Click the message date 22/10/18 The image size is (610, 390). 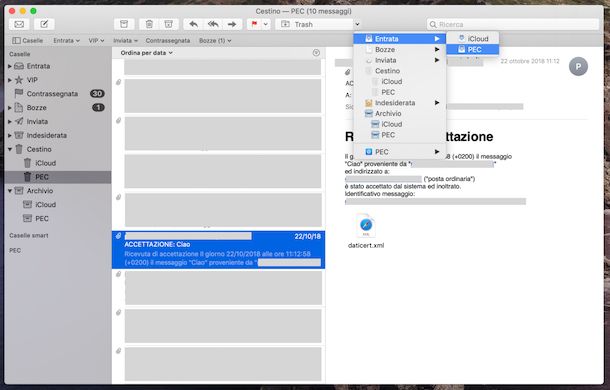point(307,236)
